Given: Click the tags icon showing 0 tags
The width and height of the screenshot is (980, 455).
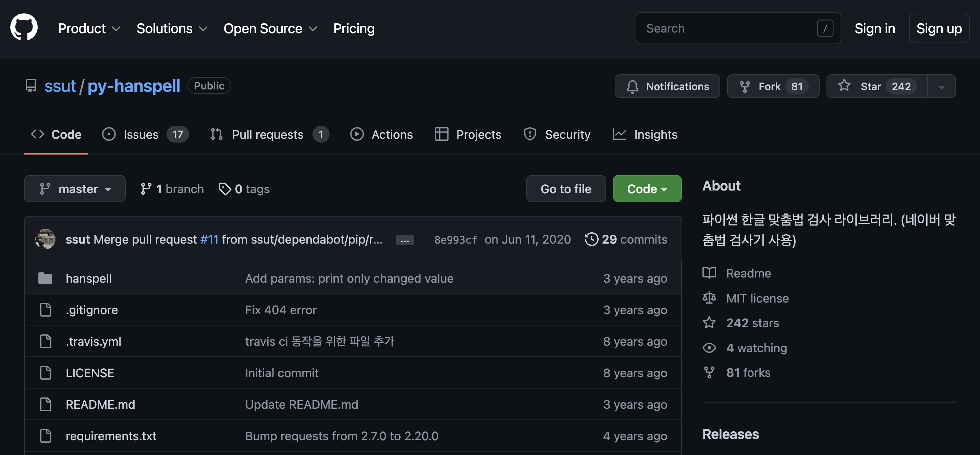Looking at the screenshot, I should [224, 189].
